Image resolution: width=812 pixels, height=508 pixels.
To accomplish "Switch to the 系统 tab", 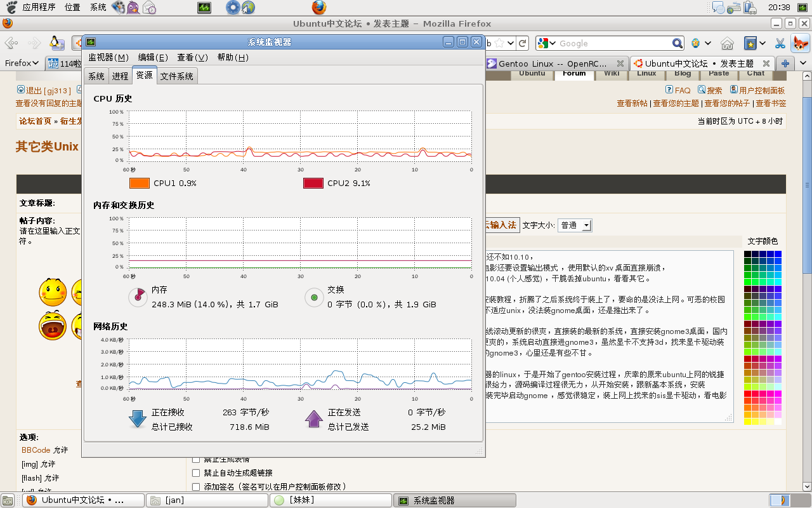I will tap(96, 76).
